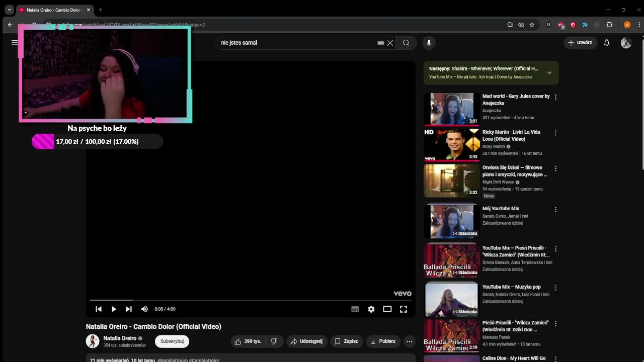Subscribe with Subskrybuj button
The height and width of the screenshot is (362, 644).
point(172,341)
